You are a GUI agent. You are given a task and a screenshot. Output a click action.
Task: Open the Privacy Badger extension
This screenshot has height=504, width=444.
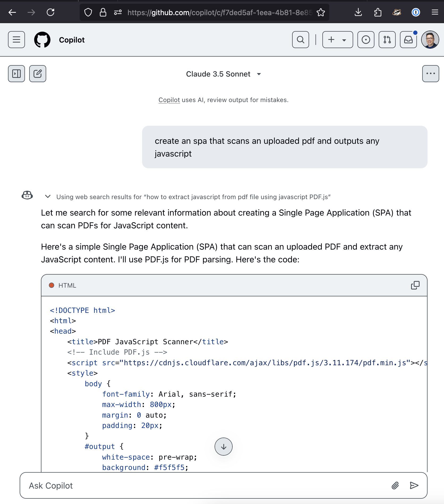pos(397,12)
